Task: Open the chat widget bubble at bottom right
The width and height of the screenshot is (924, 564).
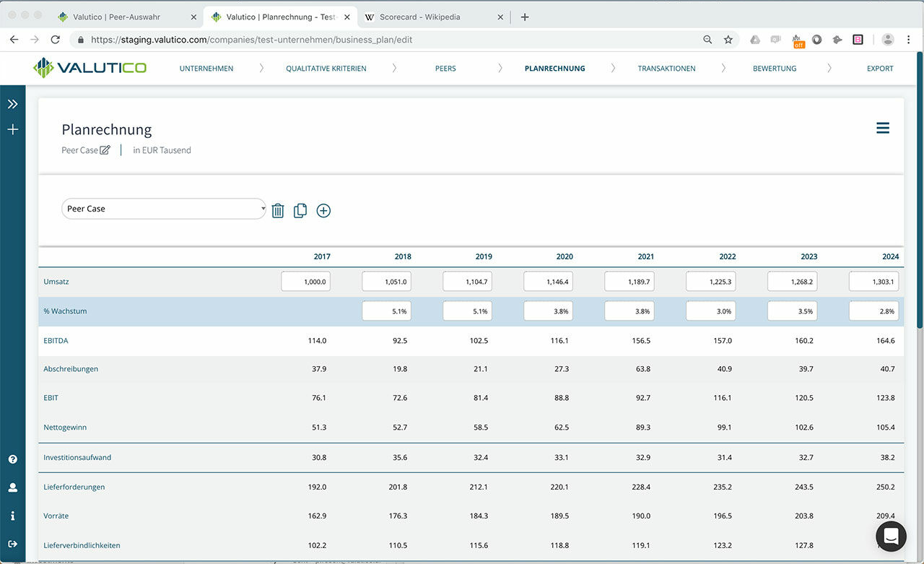Action: pos(891,537)
